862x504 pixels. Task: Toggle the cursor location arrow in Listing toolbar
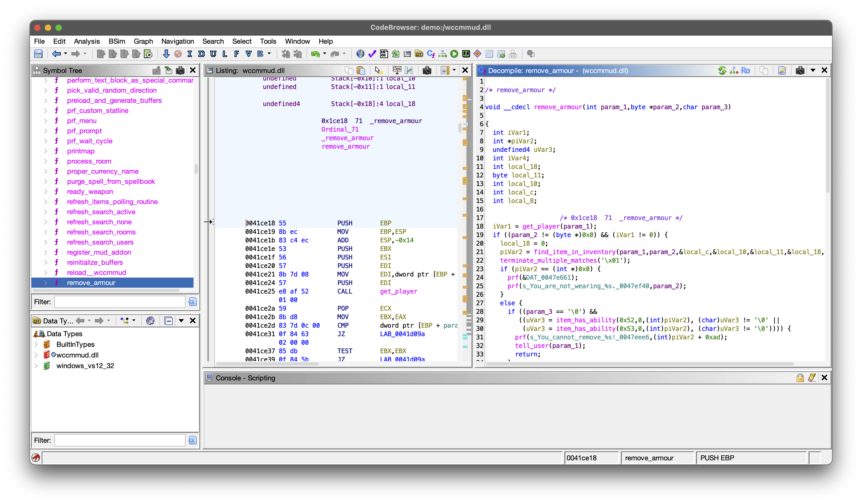(378, 70)
